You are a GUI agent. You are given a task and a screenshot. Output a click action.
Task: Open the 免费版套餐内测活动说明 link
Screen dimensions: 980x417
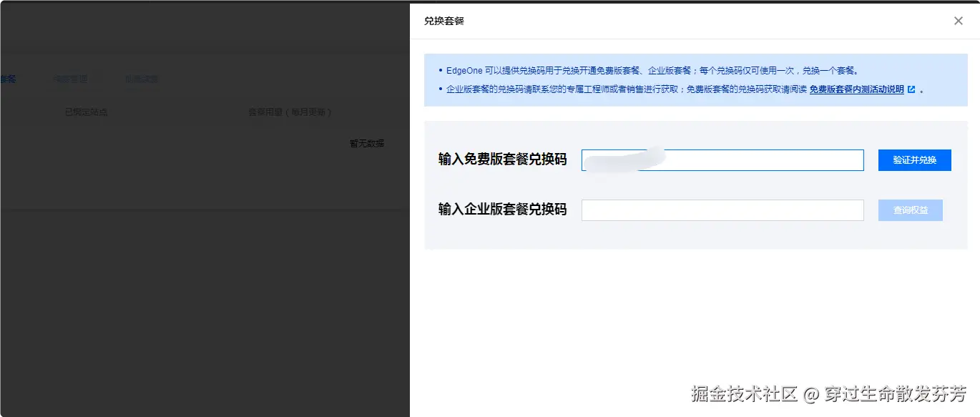pyautogui.click(x=858, y=89)
